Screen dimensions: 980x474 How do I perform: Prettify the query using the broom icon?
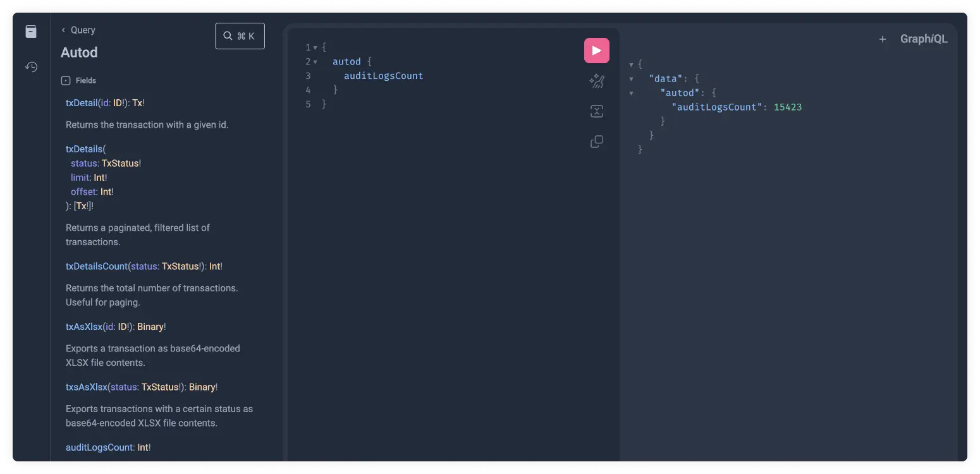[x=596, y=81]
